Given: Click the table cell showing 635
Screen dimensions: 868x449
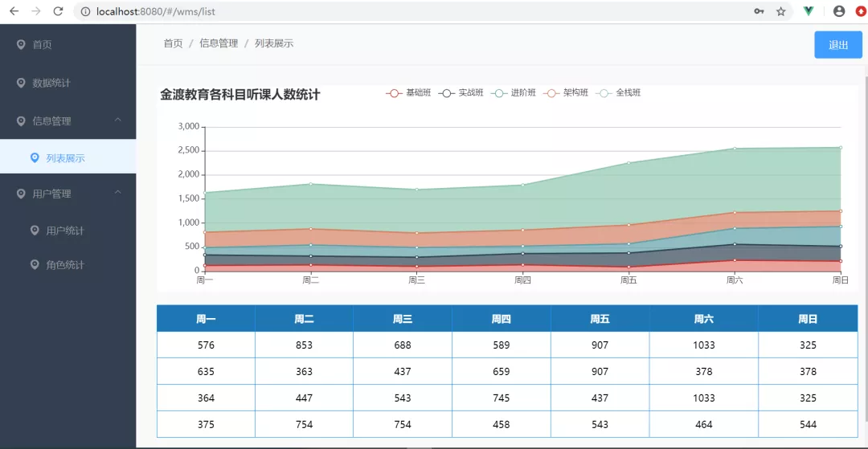Looking at the screenshot, I should [x=206, y=372].
